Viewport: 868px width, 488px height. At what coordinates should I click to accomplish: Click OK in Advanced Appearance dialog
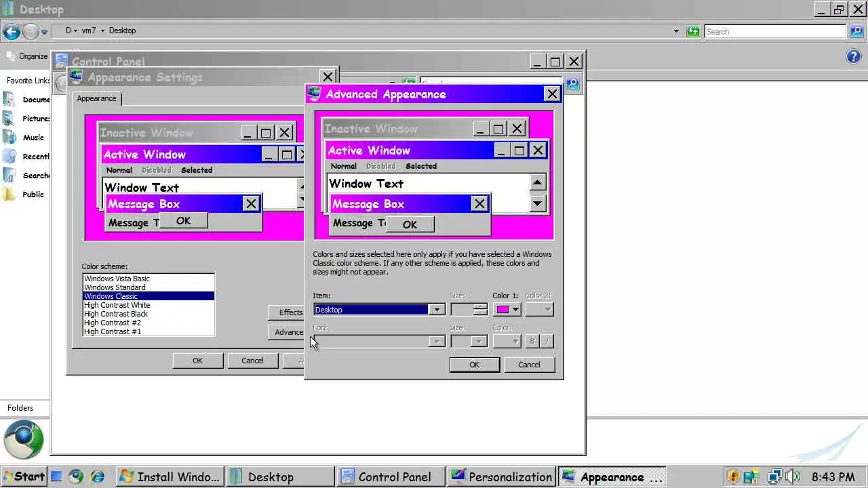(474, 365)
